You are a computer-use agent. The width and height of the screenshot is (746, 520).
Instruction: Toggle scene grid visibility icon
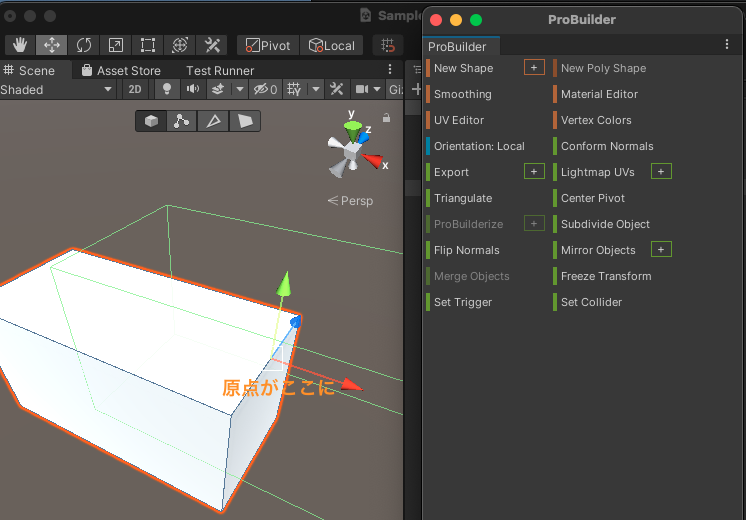click(x=295, y=89)
